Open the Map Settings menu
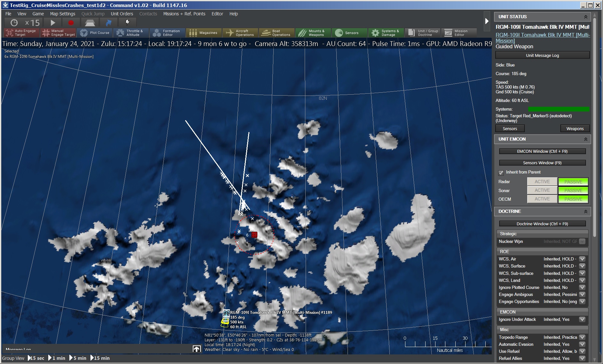Screen dimensions: 603x364 pos(62,14)
